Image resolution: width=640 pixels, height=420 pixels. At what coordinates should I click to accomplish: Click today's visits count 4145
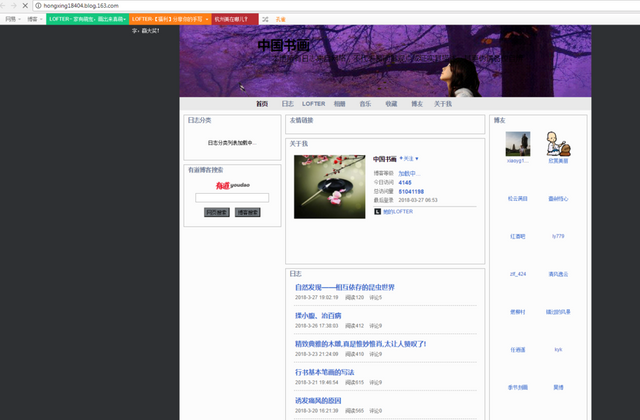(x=405, y=182)
